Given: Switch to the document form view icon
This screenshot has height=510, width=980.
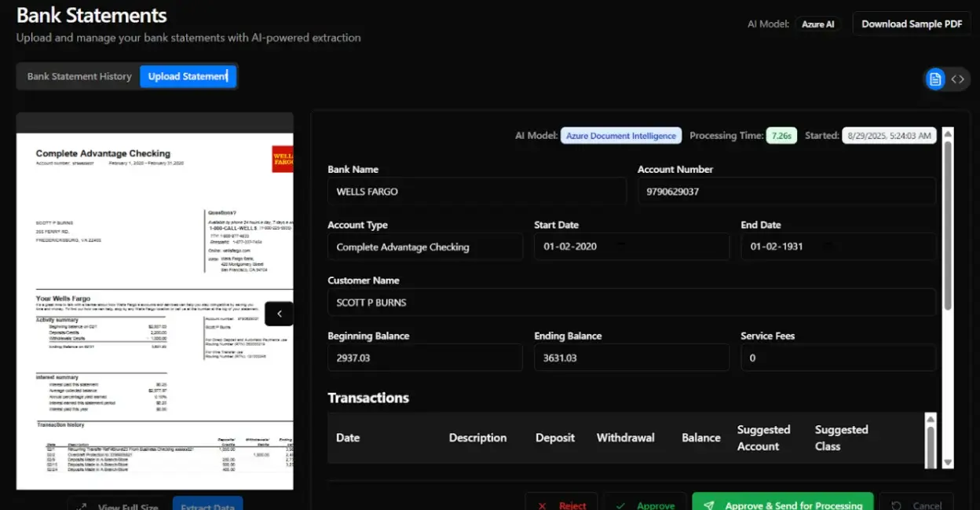Looking at the screenshot, I should pyautogui.click(x=934, y=79).
